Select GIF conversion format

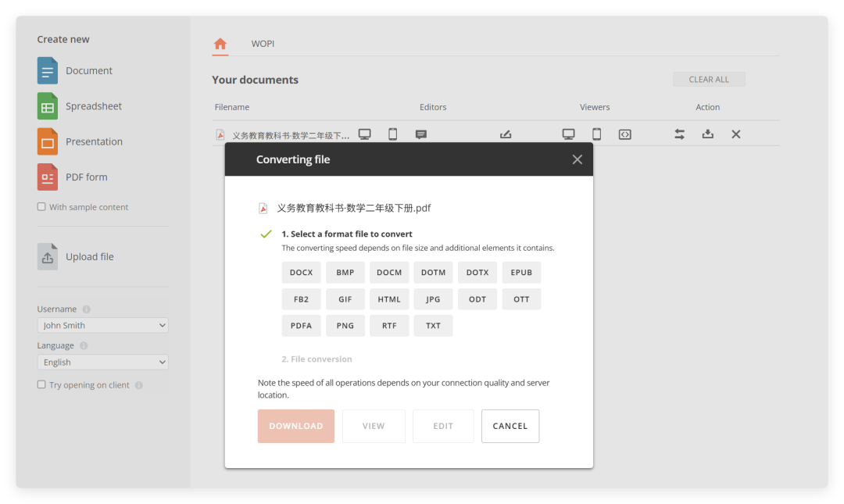[345, 299]
